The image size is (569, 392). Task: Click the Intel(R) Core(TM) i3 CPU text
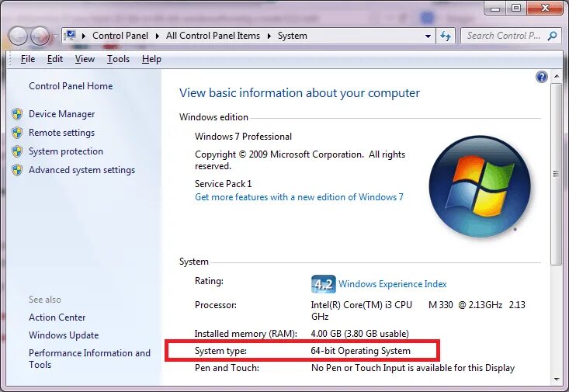362,305
